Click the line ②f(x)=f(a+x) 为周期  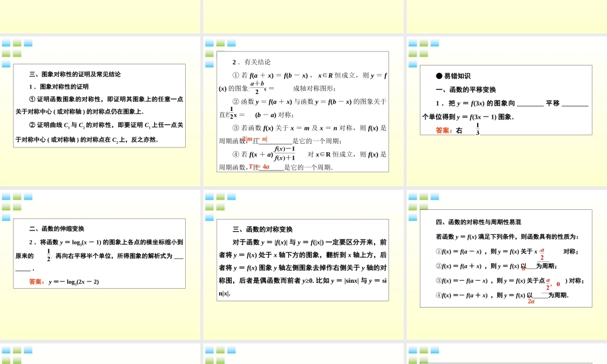pyautogui.click(x=497, y=266)
